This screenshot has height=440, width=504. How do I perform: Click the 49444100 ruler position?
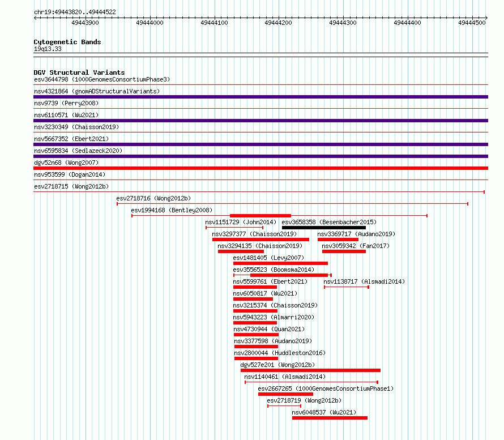214,23
